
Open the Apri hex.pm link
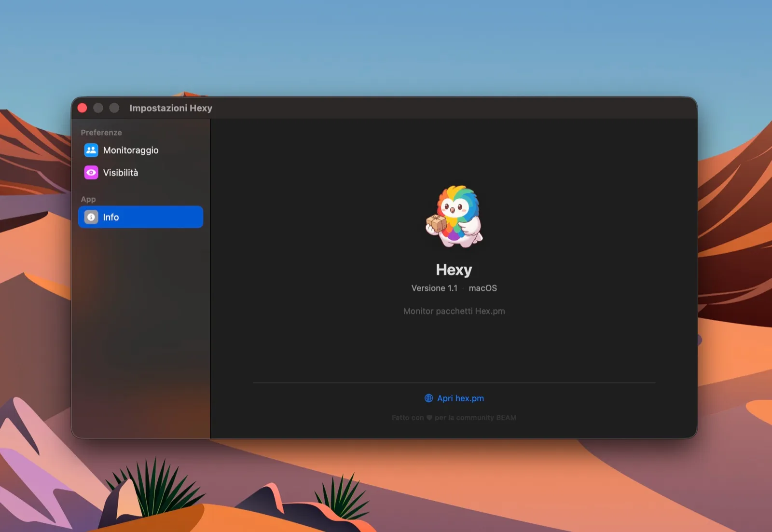[x=454, y=398]
